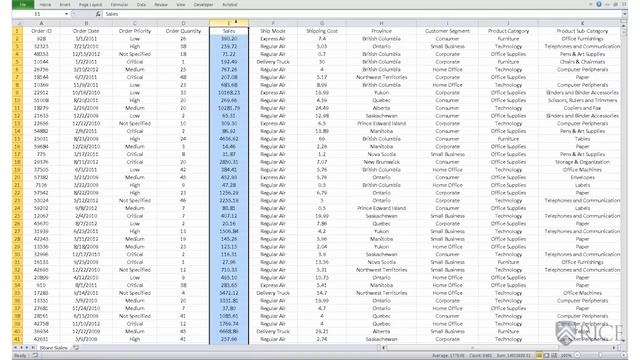Click the vertical scrollbar up arrow
This screenshot has width=640, height=360.
tap(624, 26)
